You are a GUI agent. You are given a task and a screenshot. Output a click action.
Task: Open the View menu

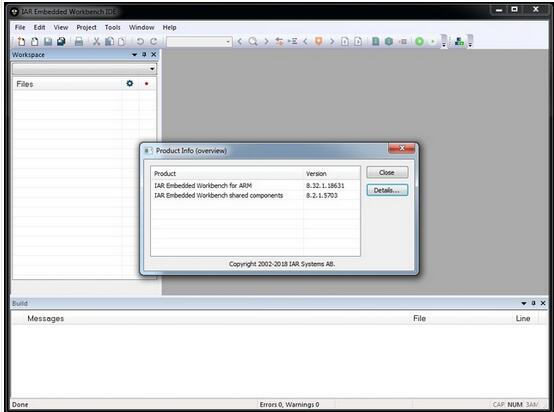point(61,27)
